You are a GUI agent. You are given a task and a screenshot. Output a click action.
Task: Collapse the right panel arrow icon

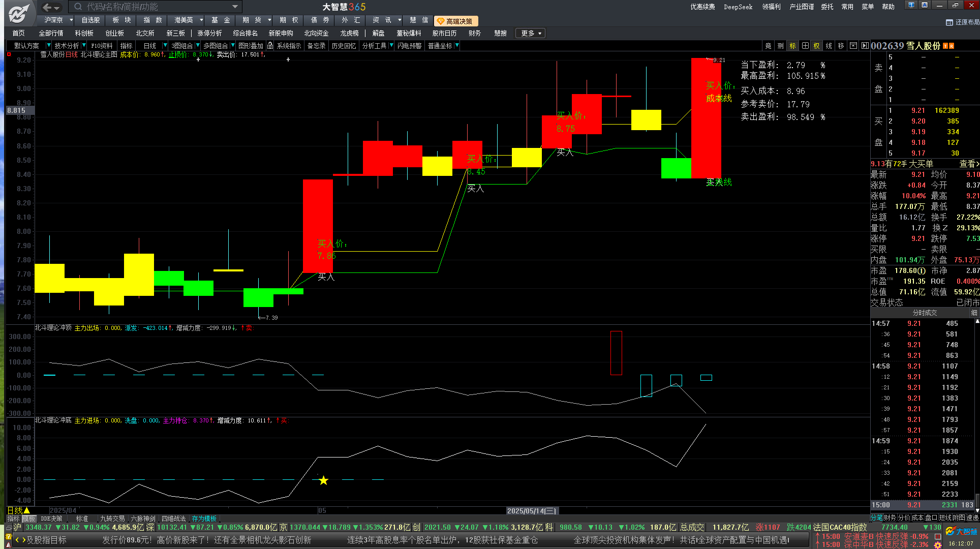pos(865,46)
